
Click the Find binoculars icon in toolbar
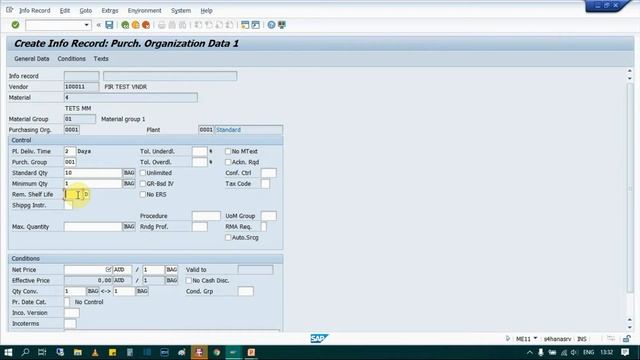172,25
